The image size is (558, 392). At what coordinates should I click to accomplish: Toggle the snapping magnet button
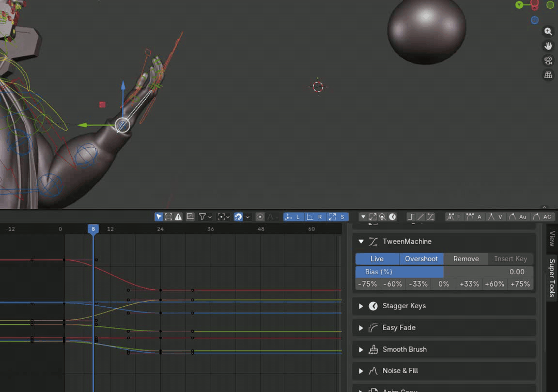[x=238, y=216]
